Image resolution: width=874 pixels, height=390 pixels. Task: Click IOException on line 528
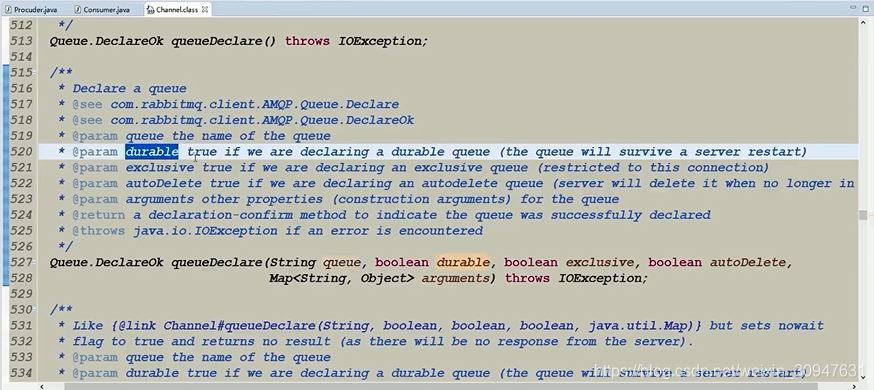[600, 278]
